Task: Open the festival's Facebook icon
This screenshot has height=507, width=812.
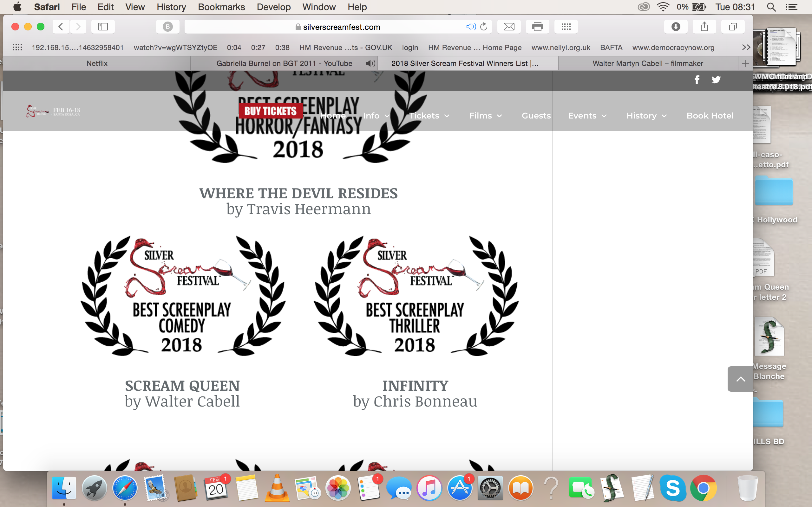Action: (x=697, y=80)
